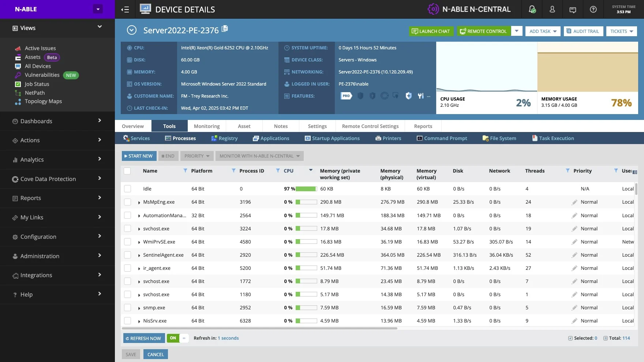Edit priority pencil for snmp.exe

click(x=574, y=308)
